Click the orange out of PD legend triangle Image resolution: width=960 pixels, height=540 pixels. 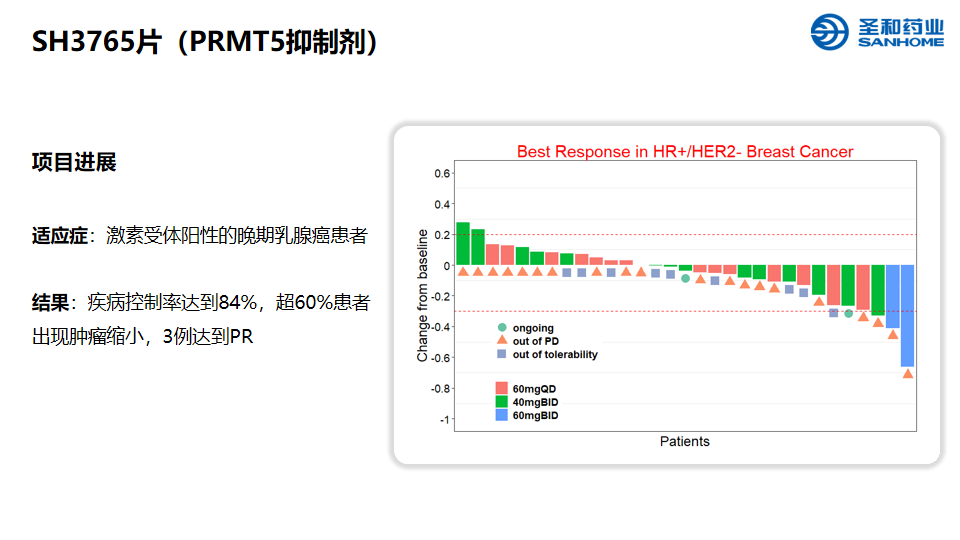[502, 341]
